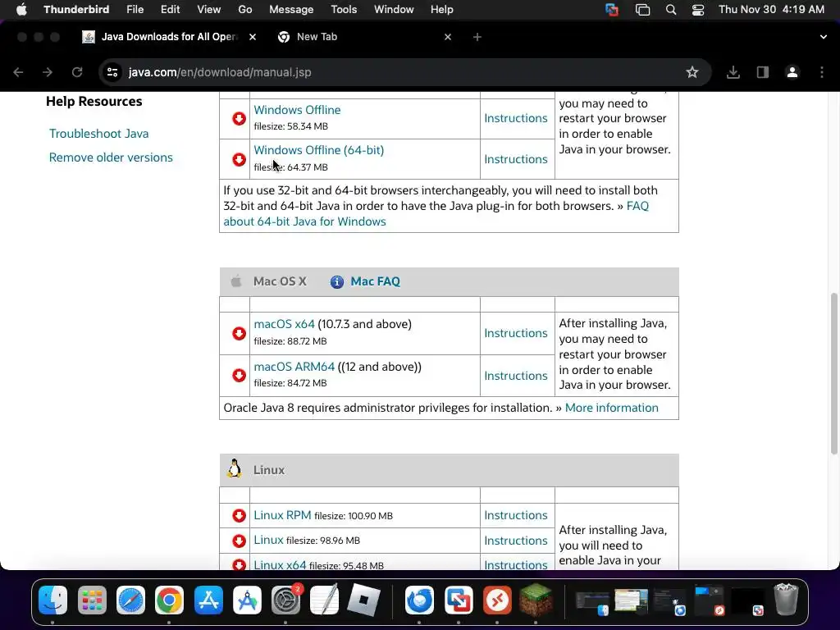Open the Edit menu
Viewport: 840px width, 630px height.
(171, 10)
